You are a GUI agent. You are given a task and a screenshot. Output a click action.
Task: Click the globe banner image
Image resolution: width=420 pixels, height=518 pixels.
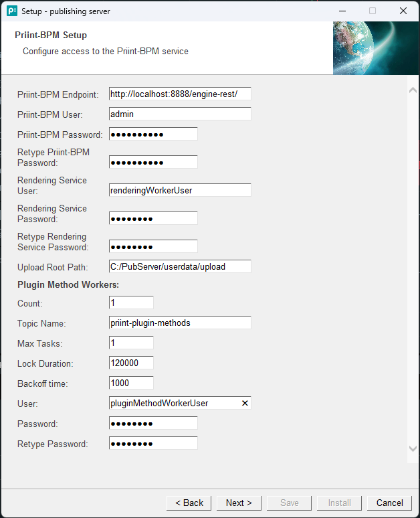coord(376,48)
